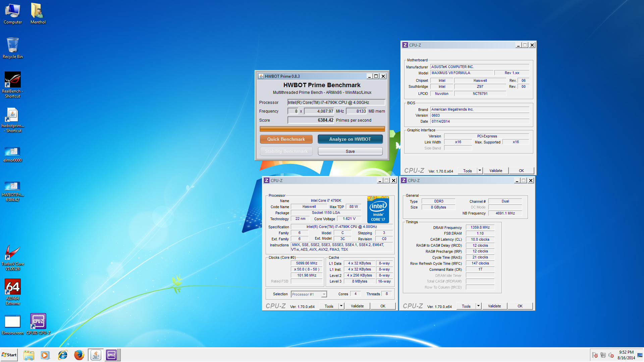
Task: Open the Windows Start button
Action: (9, 355)
